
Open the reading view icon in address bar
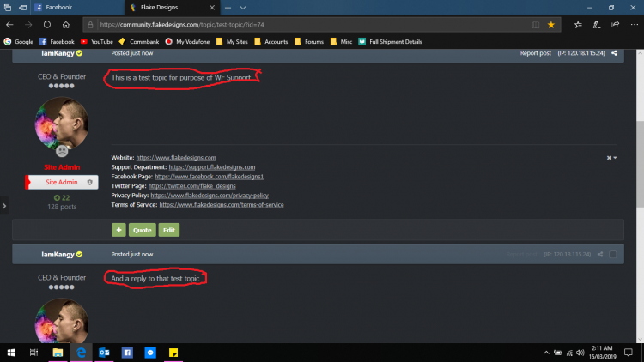536,25
